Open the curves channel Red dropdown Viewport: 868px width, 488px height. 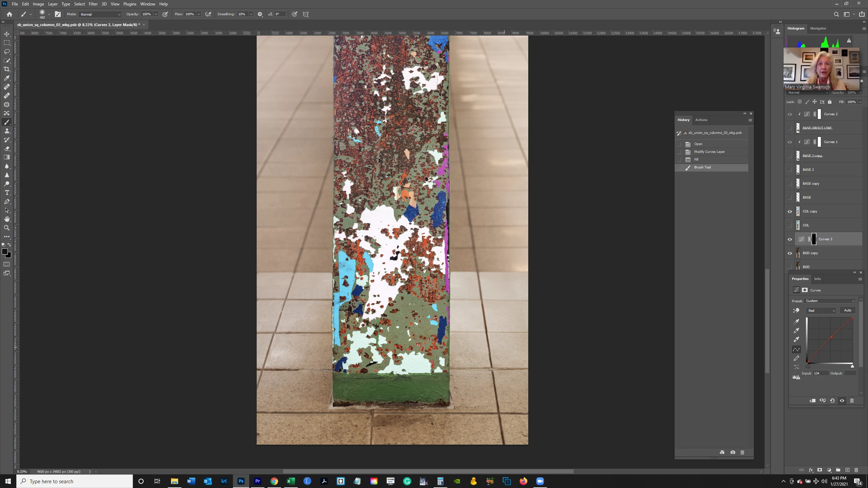(821, 310)
